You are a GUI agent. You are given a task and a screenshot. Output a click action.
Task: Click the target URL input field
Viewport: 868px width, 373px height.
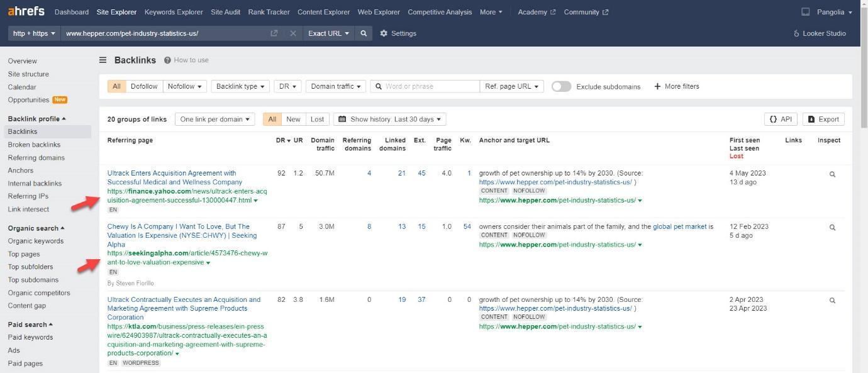165,33
